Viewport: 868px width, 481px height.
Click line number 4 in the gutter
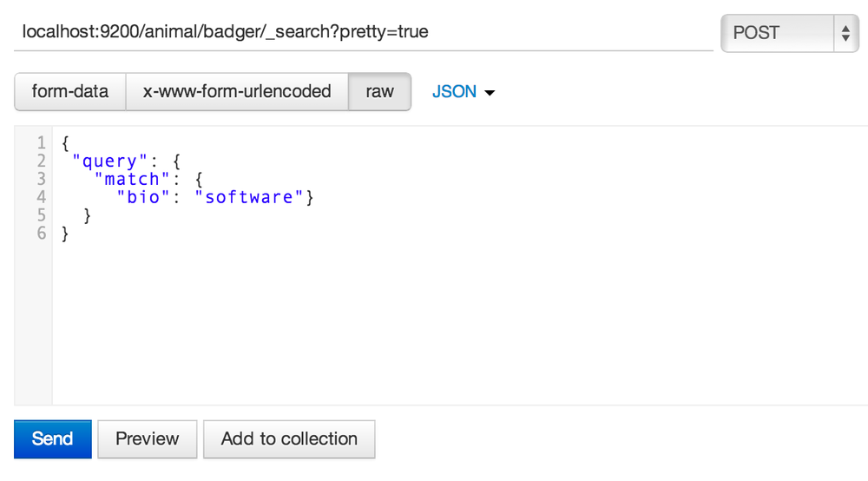pyautogui.click(x=40, y=197)
